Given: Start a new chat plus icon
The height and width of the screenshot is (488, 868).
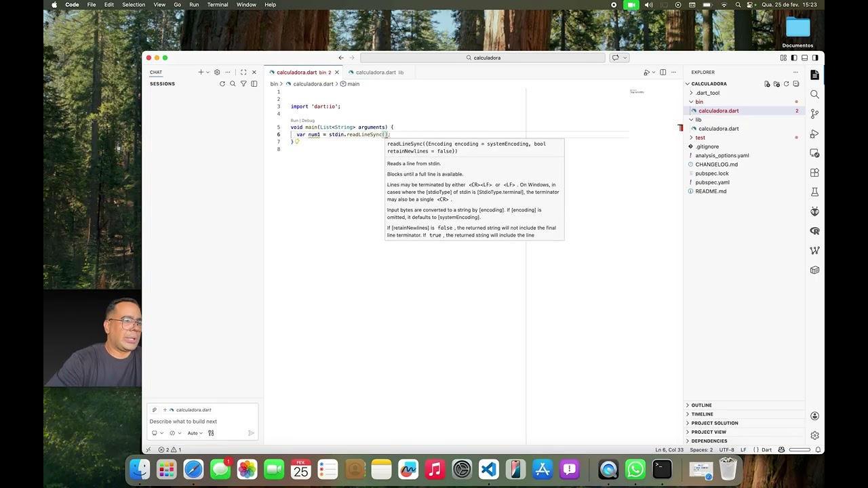Looking at the screenshot, I should pyautogui.click(x=201, y=73).
